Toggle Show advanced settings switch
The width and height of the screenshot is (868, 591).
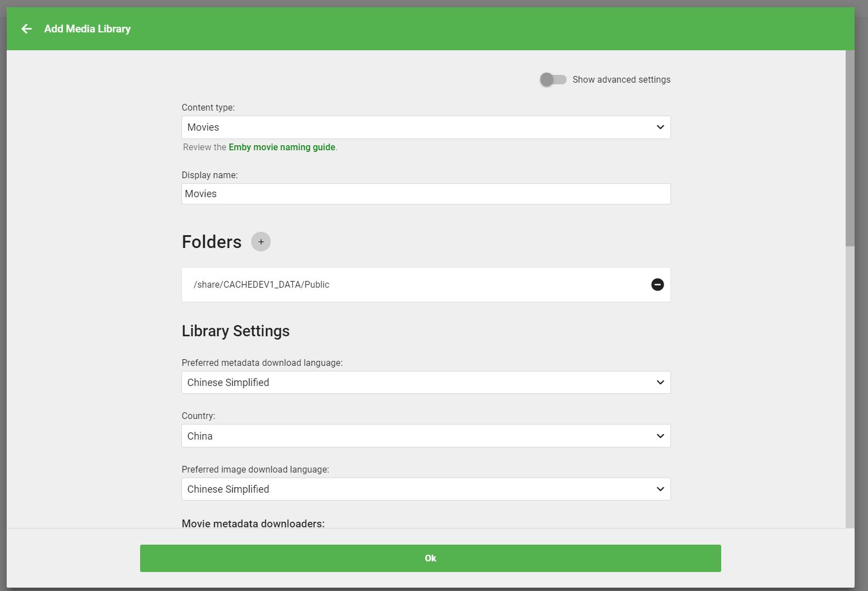coord(553,79)
